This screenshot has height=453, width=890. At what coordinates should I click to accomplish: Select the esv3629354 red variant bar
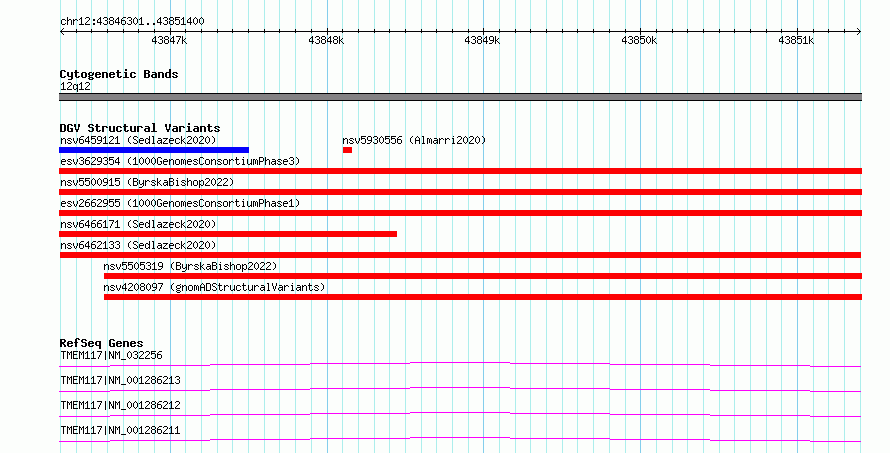click(460, 171)
